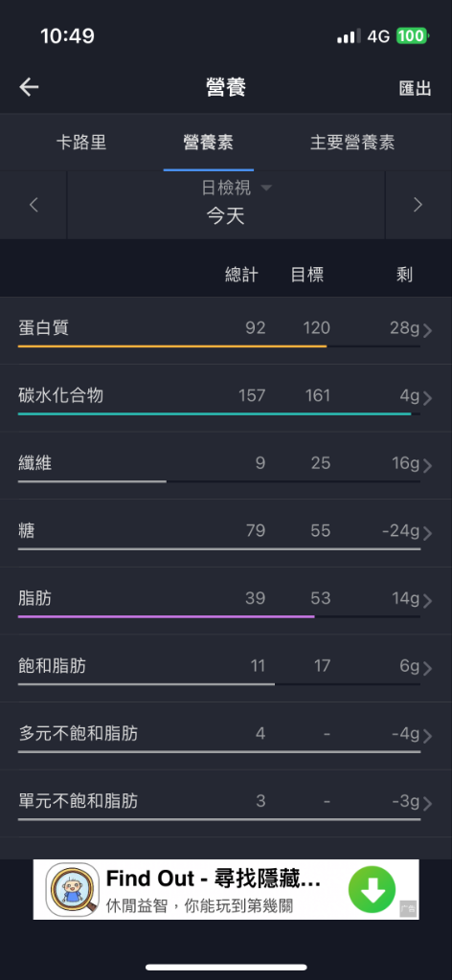Expand the 纖維 row

pyautogui.click(x=226, y=466)
